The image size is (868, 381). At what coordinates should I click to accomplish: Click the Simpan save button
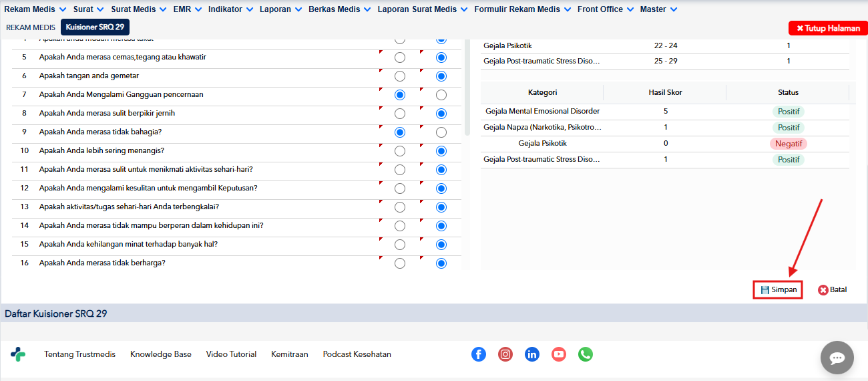tap(778, 289)
